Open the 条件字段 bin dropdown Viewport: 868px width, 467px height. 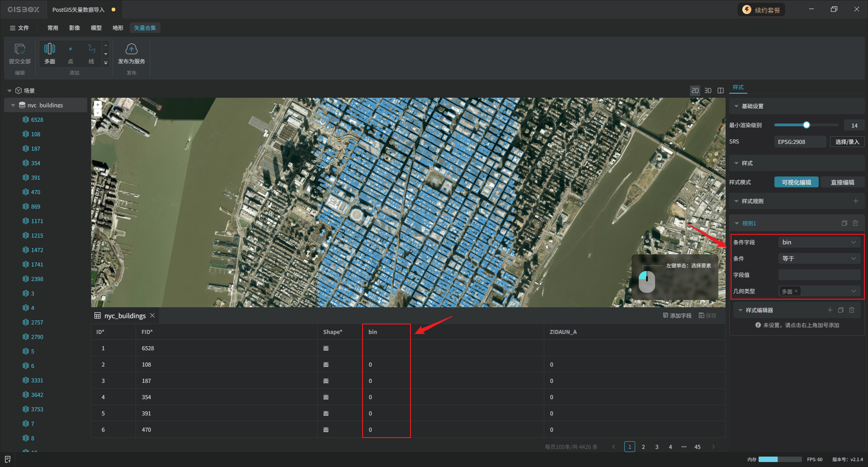[819, 242]
